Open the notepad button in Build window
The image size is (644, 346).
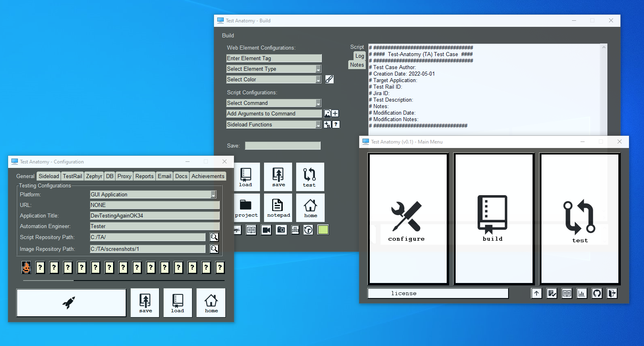point(278,207)
